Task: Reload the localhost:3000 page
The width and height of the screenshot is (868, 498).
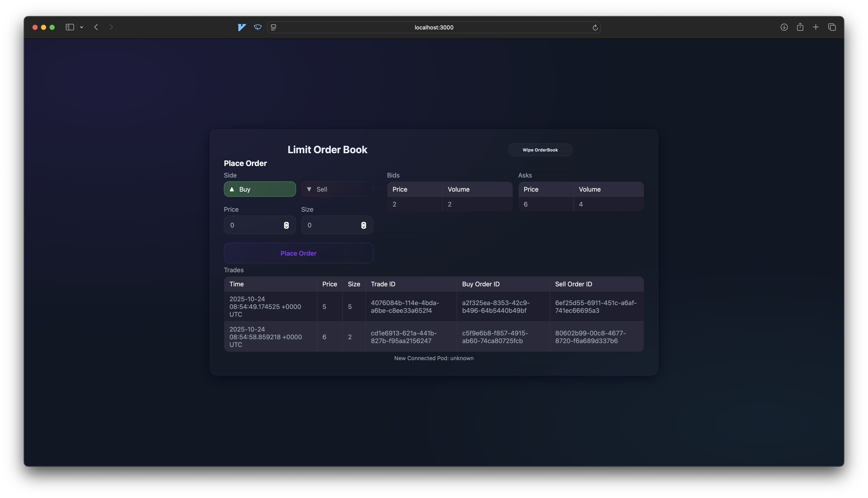Action: (595, 27)
